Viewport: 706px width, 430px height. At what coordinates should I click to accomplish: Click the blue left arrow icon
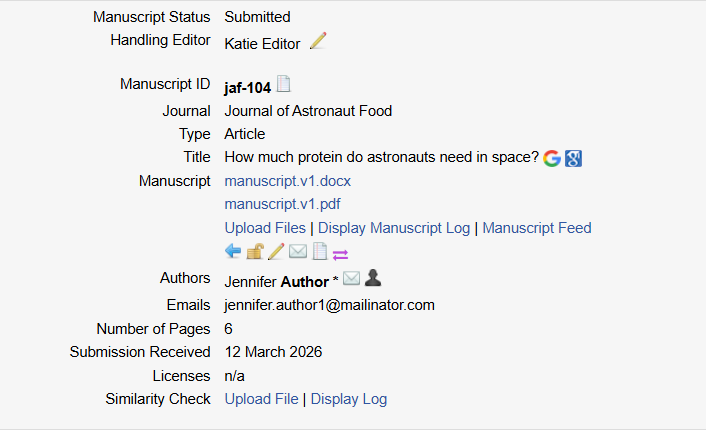point(233,251)
